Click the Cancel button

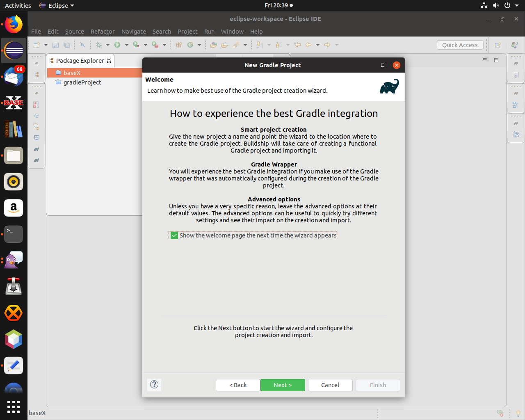pyautogui.click(x=330, y=385)
